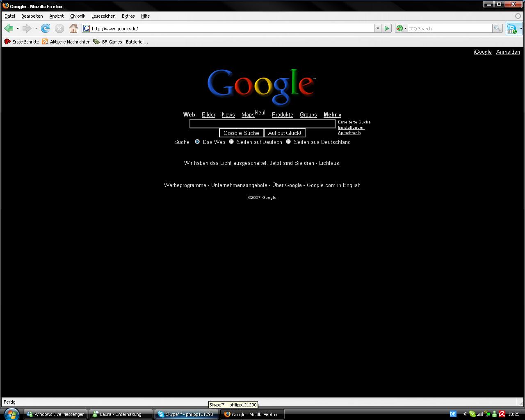Select the Seiten aus Deutschland radio button
The height and width of the screenshot is (420, 525).
288,142
